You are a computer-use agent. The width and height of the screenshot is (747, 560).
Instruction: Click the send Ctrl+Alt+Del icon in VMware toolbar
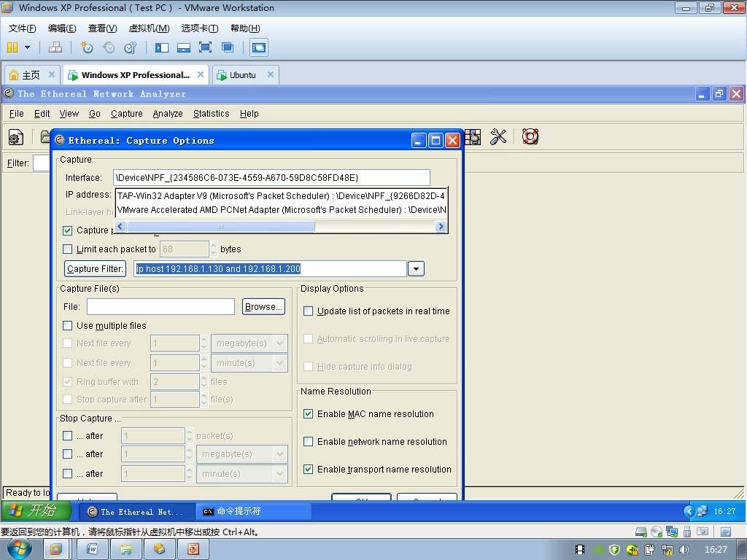pos(55,47)
